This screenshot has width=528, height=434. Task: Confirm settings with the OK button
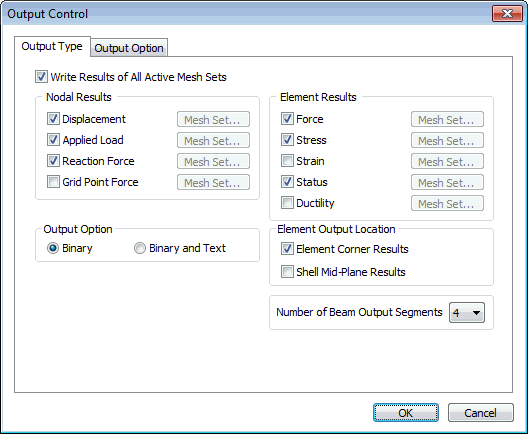click(406, 412)
